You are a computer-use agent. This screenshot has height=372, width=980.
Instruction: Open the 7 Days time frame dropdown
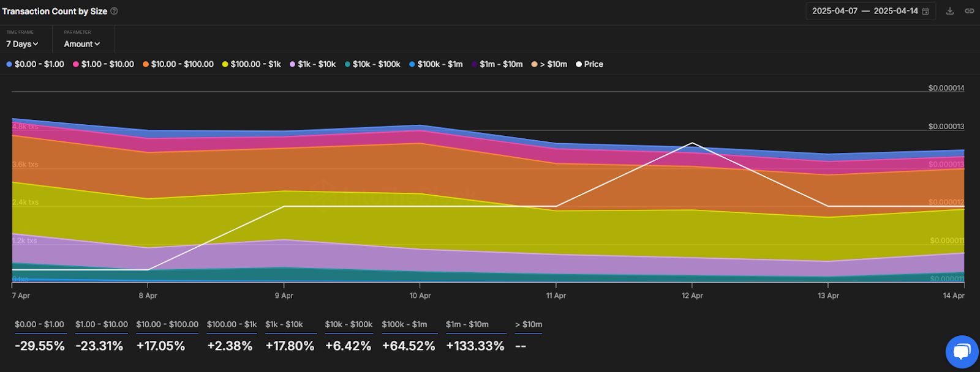22,44
